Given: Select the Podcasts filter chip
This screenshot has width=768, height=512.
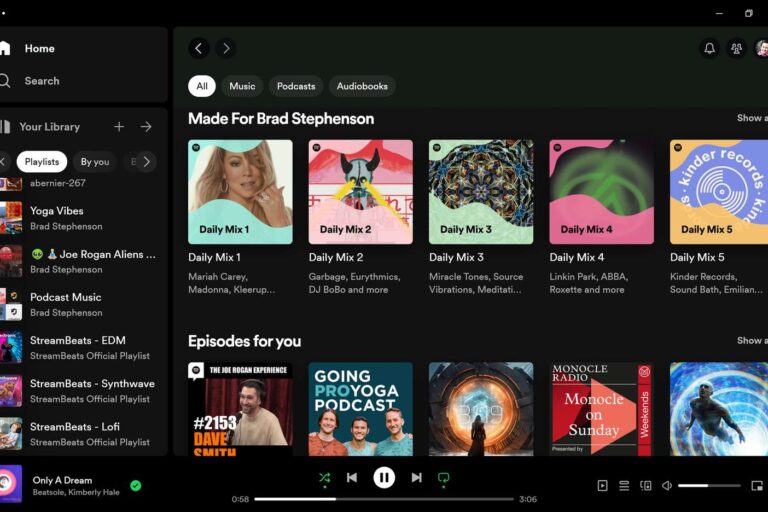Looking at the screenshot, I should tap(296, 86).
